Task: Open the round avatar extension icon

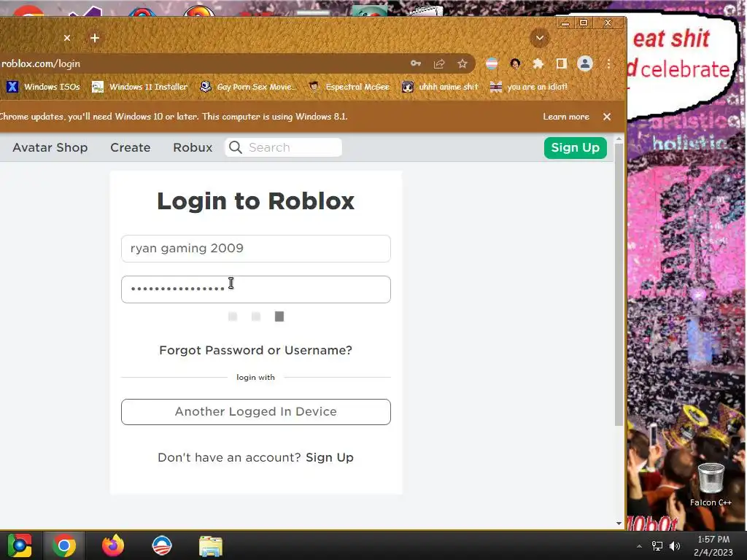Action: [515, 63]
